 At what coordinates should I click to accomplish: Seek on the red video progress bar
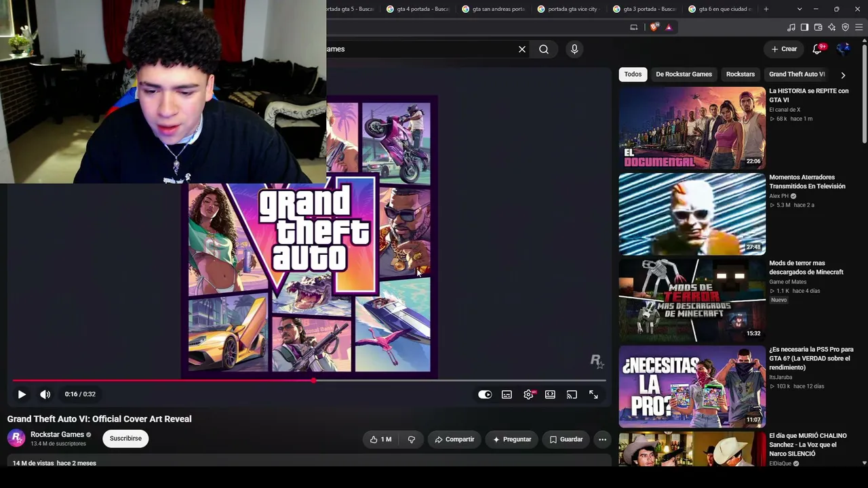[x=309, y=380]
